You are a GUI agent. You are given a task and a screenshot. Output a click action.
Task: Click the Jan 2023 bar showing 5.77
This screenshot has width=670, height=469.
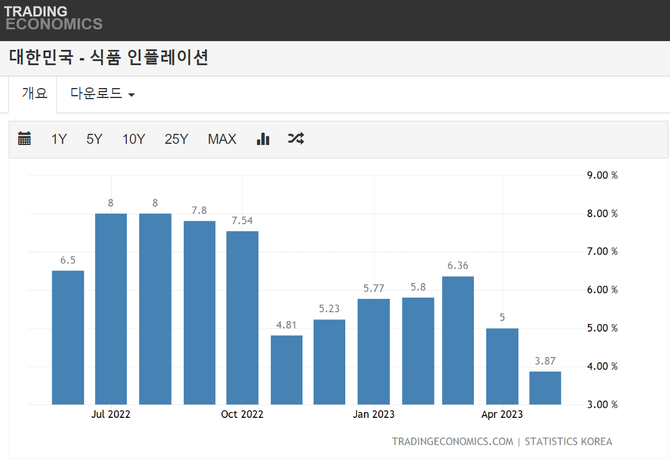[x=374, y=351]
